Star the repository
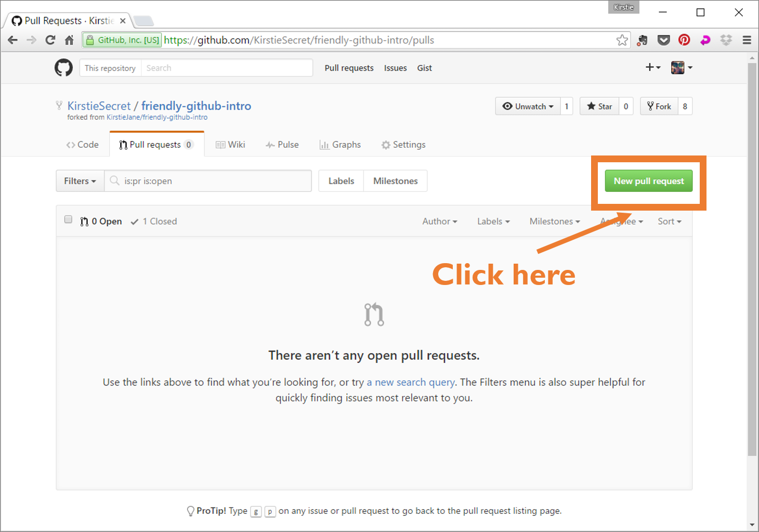Viewport: 759px width, 532px height. [599, 106]
